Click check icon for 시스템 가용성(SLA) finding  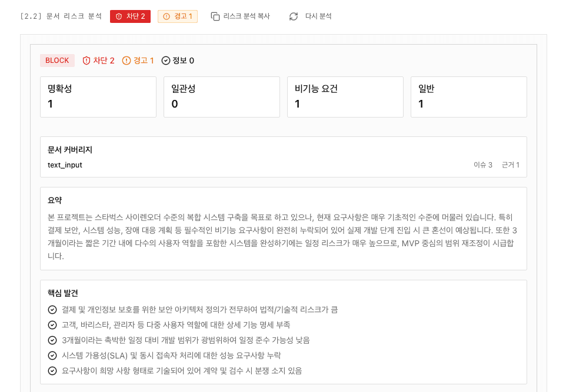pos(52,356)
